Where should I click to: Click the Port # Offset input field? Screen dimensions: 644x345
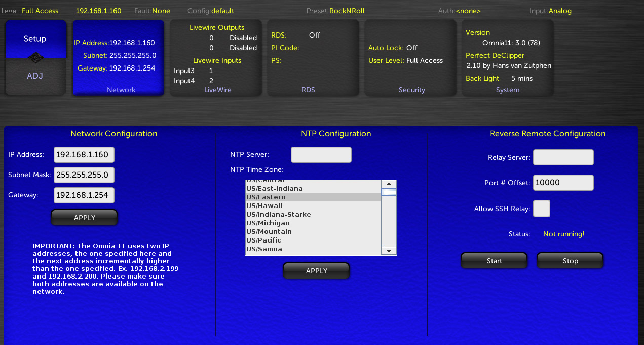coord(563,183)
